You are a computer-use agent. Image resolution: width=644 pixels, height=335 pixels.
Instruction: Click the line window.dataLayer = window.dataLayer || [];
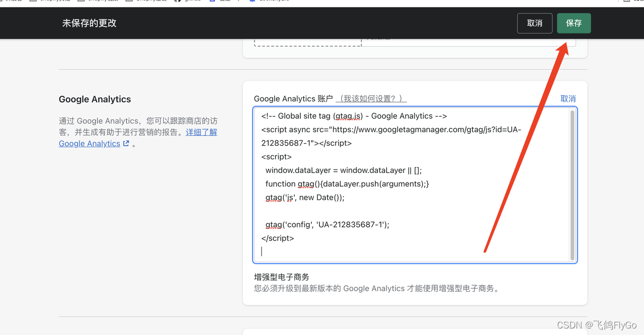344,170
